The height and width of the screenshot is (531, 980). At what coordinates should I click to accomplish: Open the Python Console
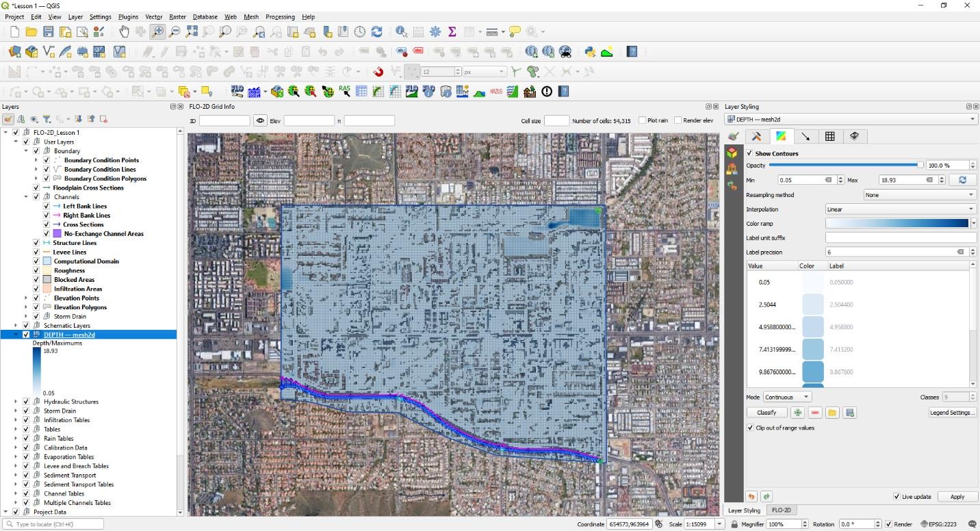coord(590,51)
